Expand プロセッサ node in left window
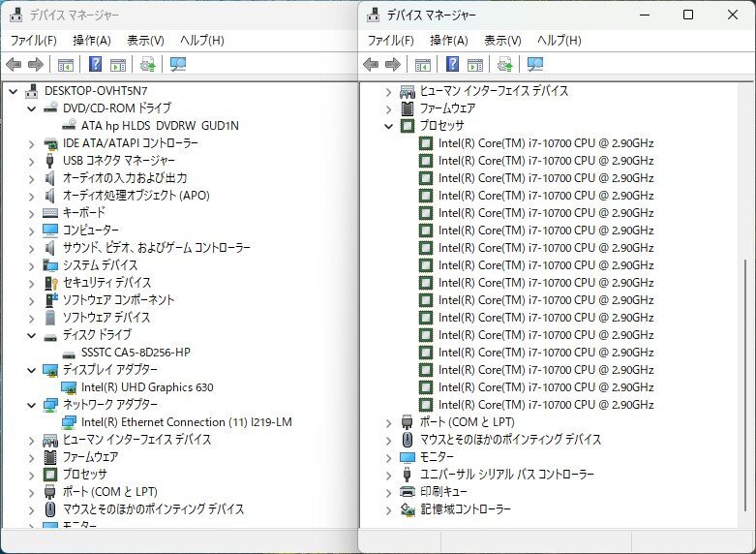 click(x=31, y=476)
